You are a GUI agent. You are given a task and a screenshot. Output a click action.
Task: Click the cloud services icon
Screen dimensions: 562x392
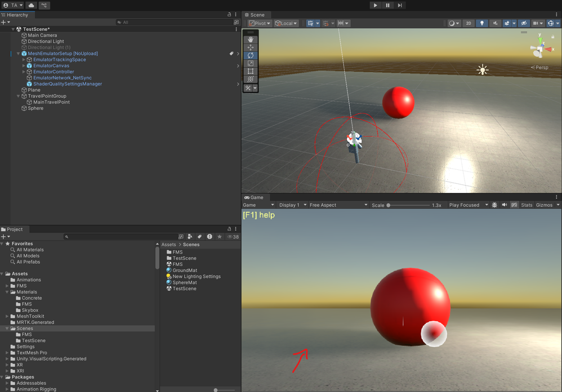tap(31, 5)
